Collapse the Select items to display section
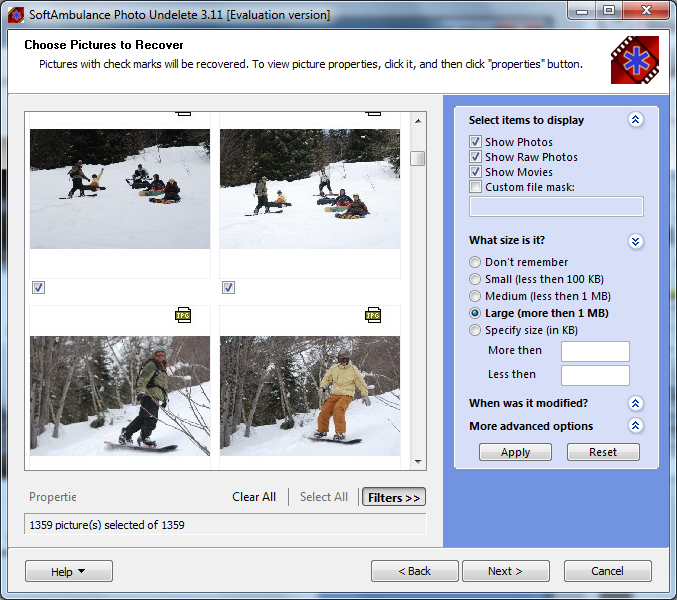 pyautogui.click(x=636, y=120)
